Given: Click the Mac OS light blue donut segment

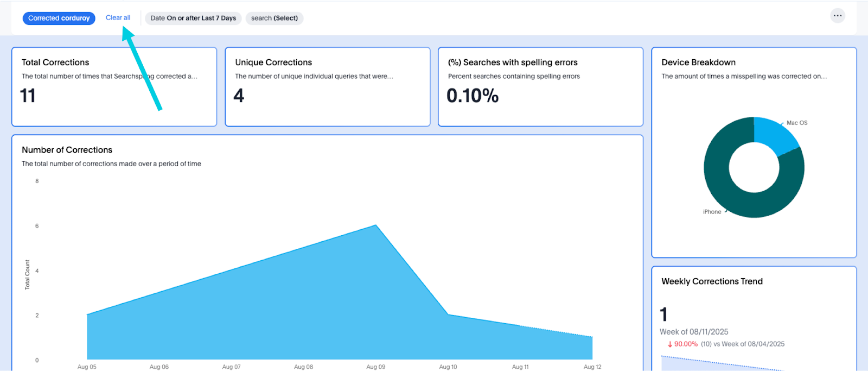Looking at the screenshot, I should point(774,134).
